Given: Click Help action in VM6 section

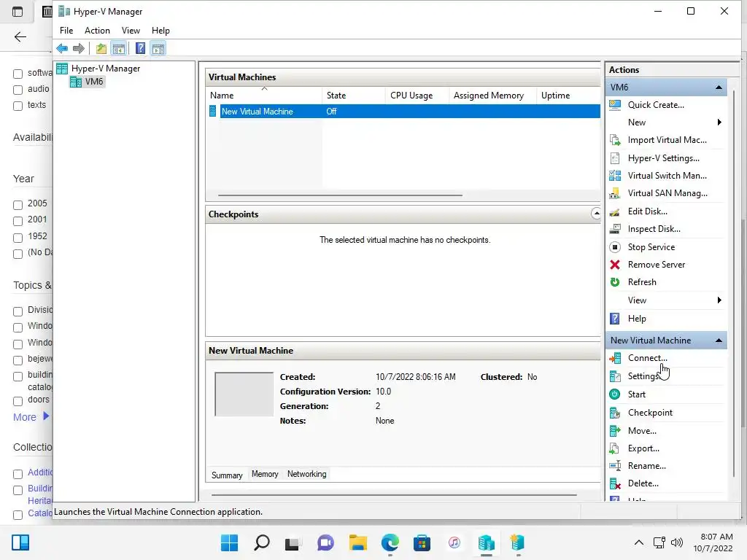Looking at the screenshot, I should point(636,319).
